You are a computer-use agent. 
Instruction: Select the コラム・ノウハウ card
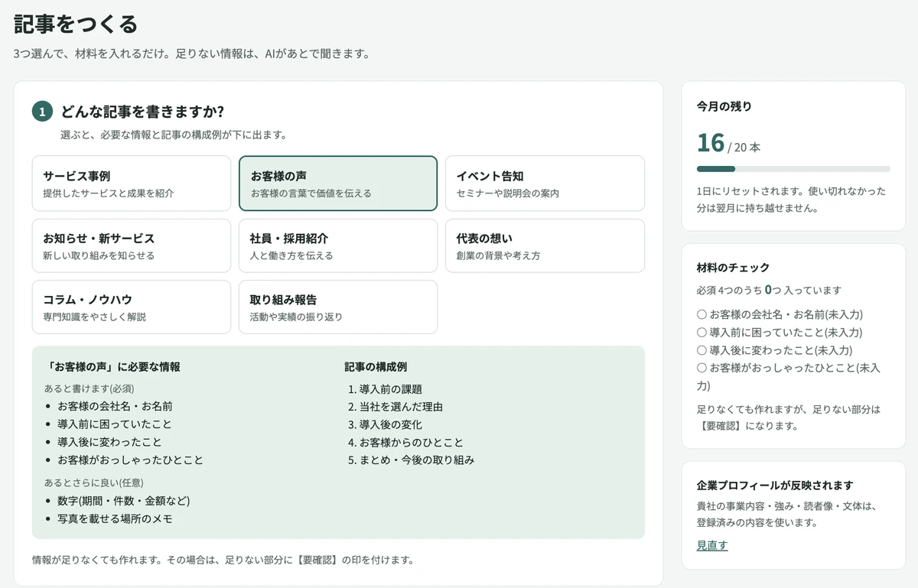(x=132, y=307)
